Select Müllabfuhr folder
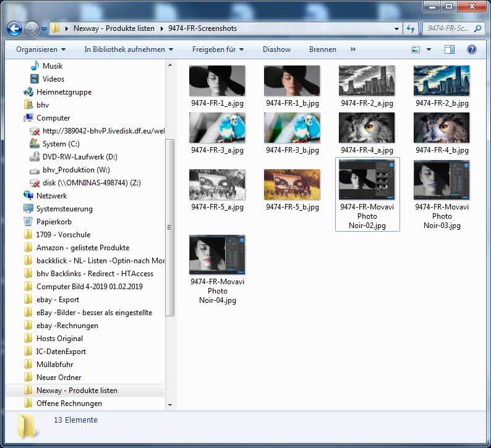The width and height of the screenshot is (491, 448). (x=54, y=365)
